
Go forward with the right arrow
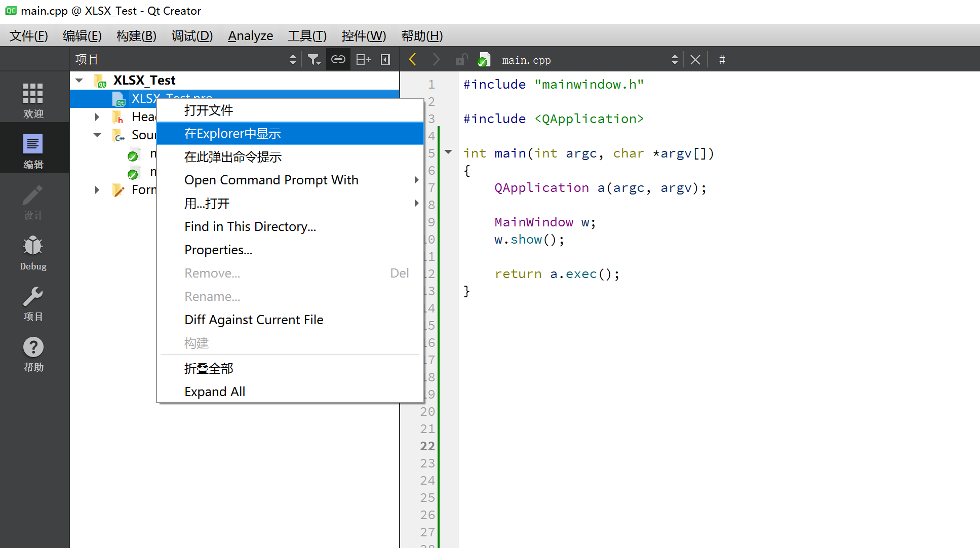(436, 60)
